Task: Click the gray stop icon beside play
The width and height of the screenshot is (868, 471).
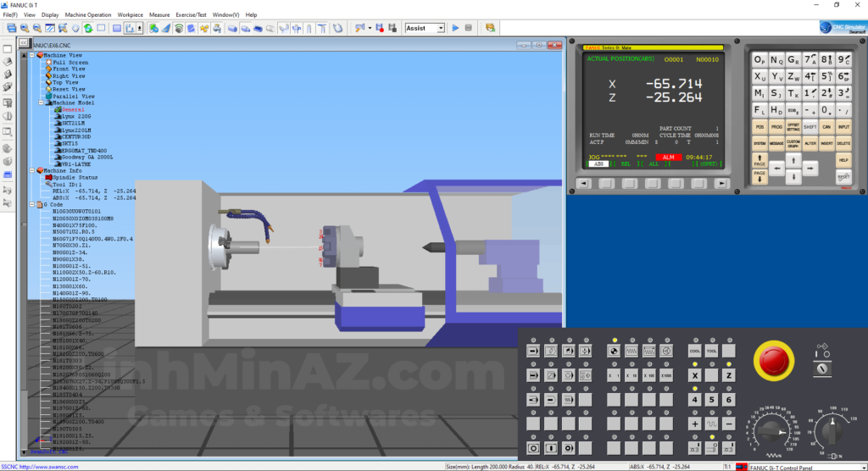Action: (468, 28)
